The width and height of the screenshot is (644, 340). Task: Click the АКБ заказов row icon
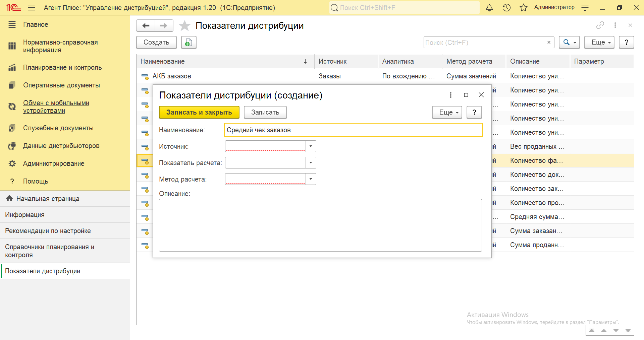145,76
